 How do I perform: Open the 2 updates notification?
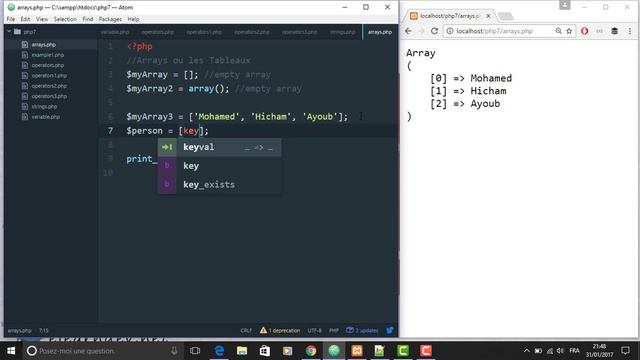tap(362, 331)
